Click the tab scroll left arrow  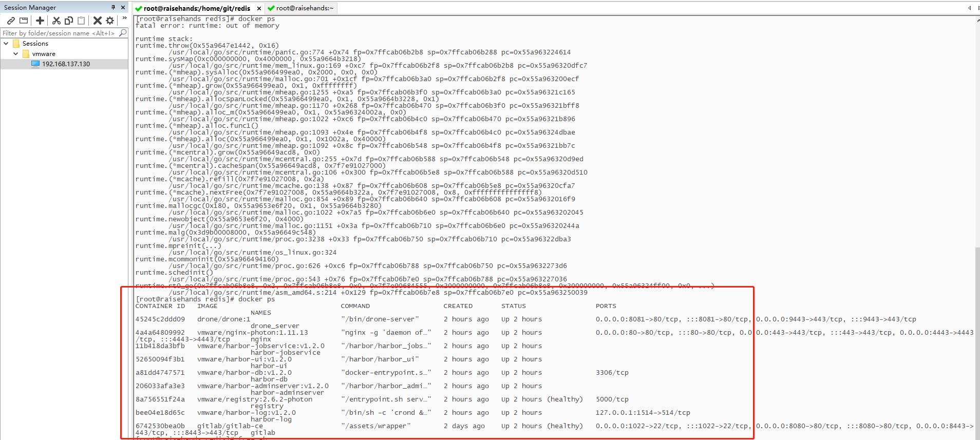pyautogui.click(x=969, y=8)
